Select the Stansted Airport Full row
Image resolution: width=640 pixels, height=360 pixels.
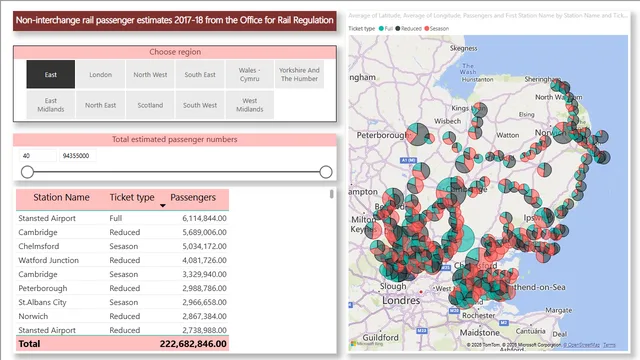pyautogui.click(x=122, y=218)
